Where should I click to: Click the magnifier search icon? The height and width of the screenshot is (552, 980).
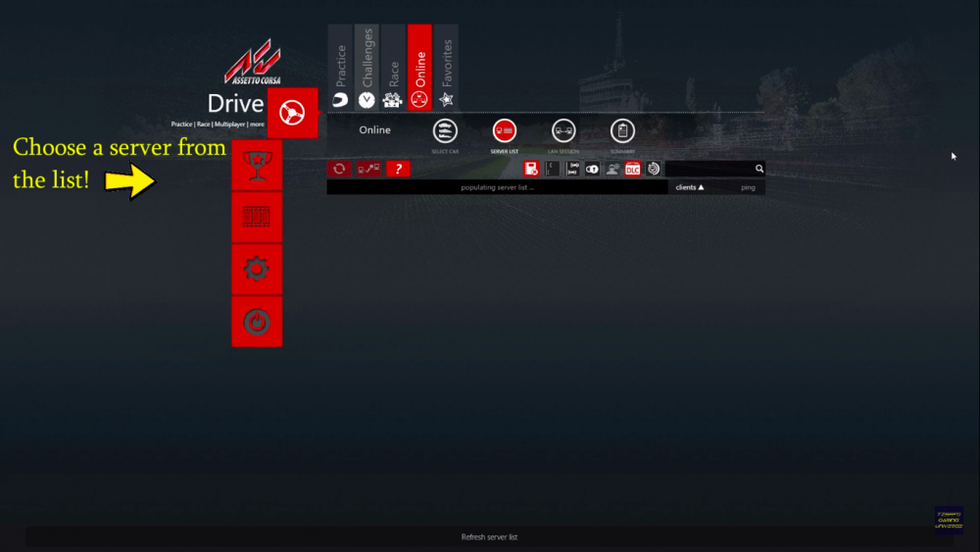tap(759, 169)
